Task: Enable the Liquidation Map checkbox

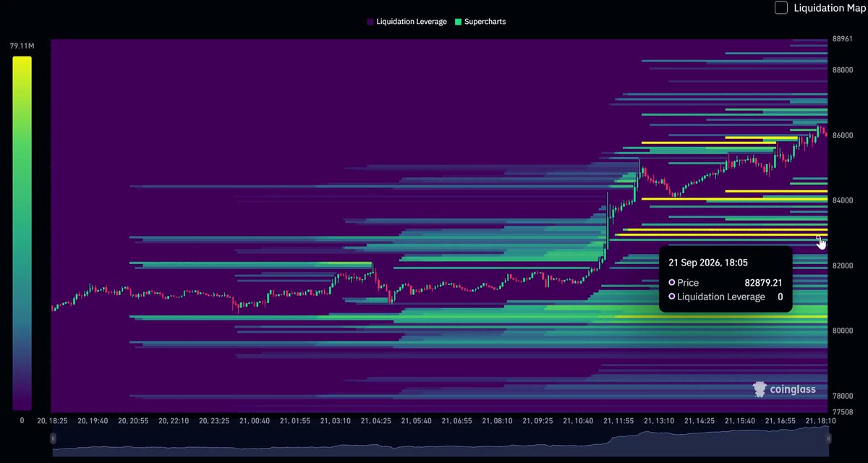Action: (781, 8)
